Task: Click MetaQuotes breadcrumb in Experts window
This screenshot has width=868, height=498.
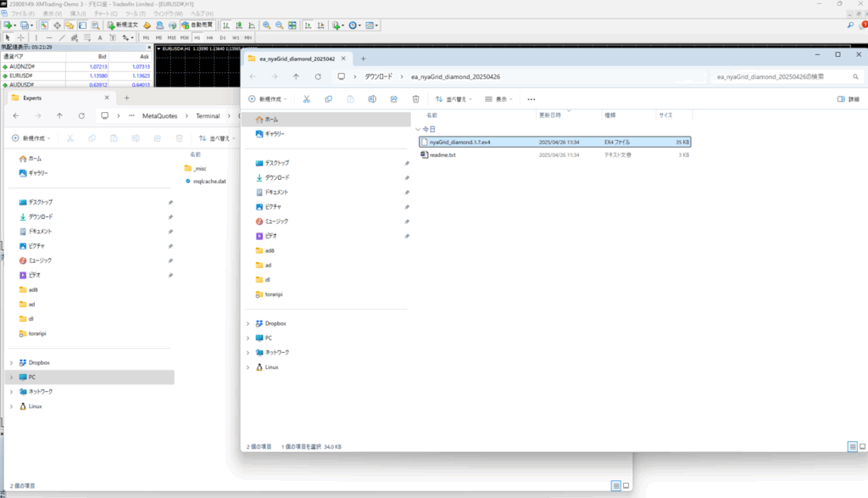Action: 160,115
